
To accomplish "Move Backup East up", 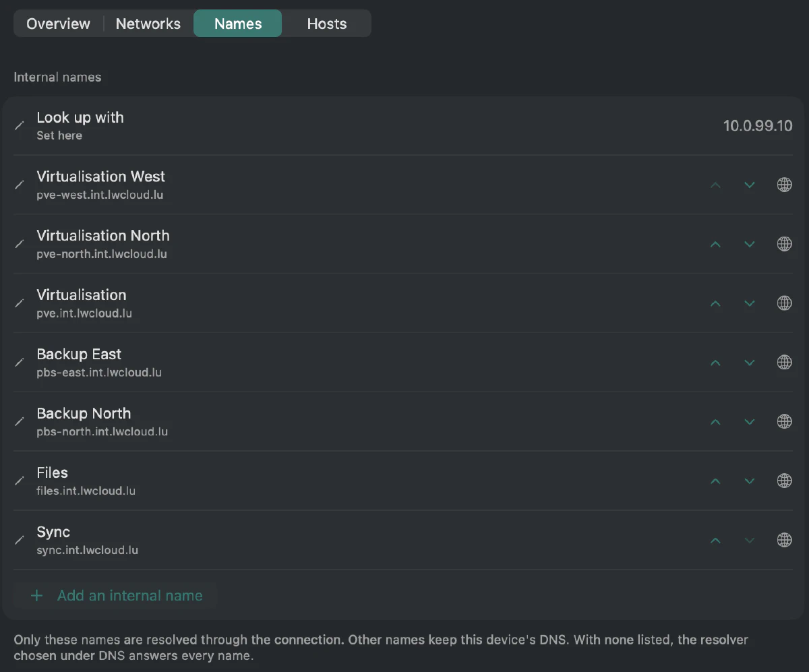I will coord(716,363).
